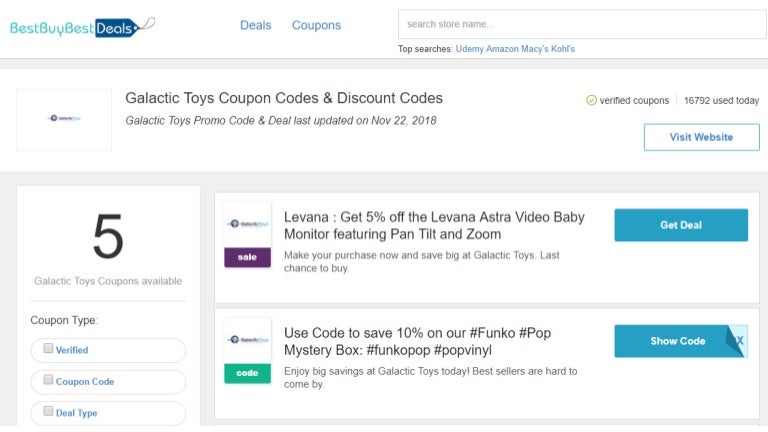Click the purple sale tag badge
768x432 pixels.
(x=247, y=257)
